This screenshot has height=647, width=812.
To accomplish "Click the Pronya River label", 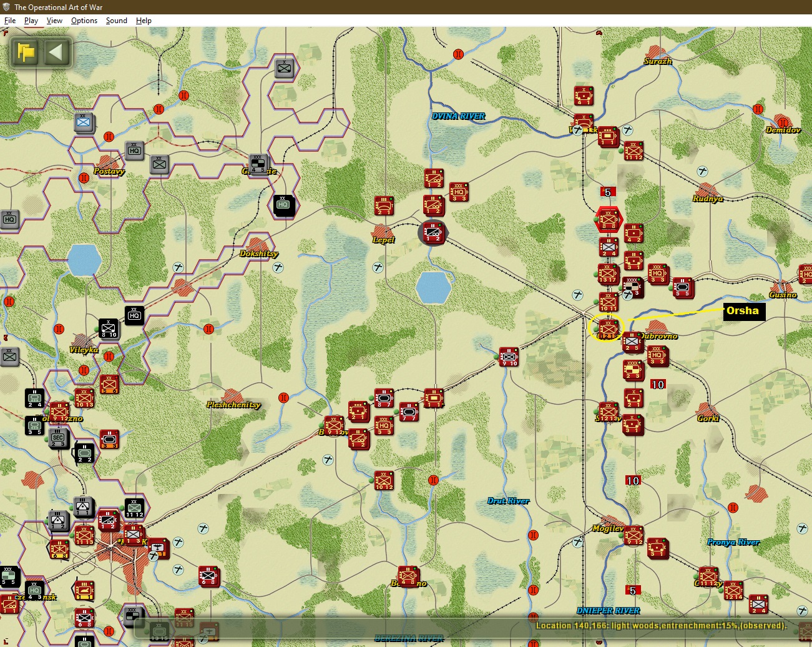I will point(733,542).
